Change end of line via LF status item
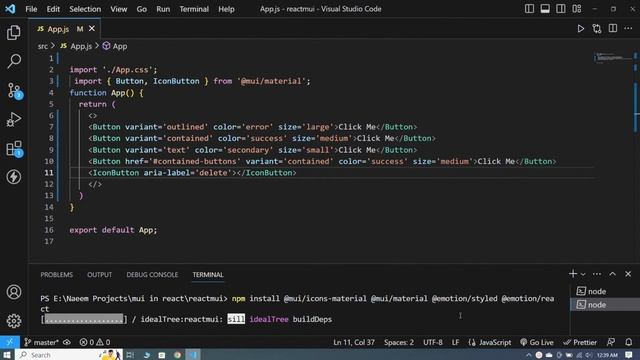The width and height of the screenshot is (640, 360). click(x=455, y=342)
